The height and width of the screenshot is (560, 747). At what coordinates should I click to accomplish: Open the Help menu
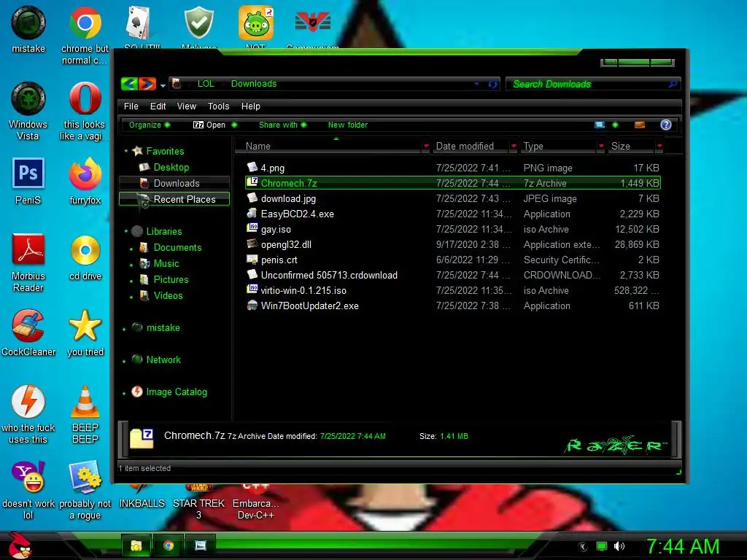[x=251, y=106]
